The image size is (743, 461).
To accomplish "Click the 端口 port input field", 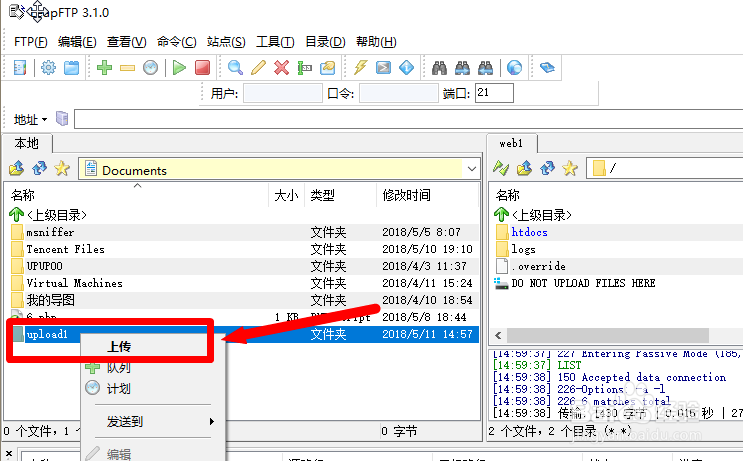I will 494,94.
